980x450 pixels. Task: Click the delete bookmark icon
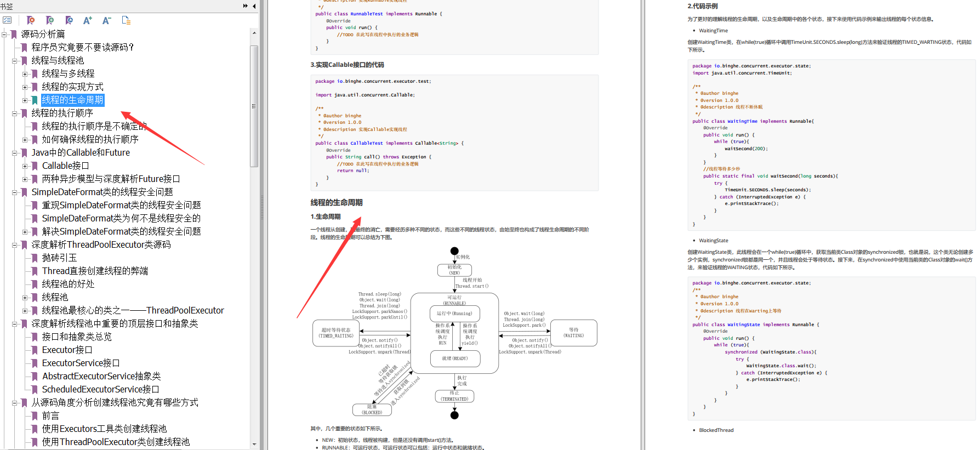click(31, 20)
